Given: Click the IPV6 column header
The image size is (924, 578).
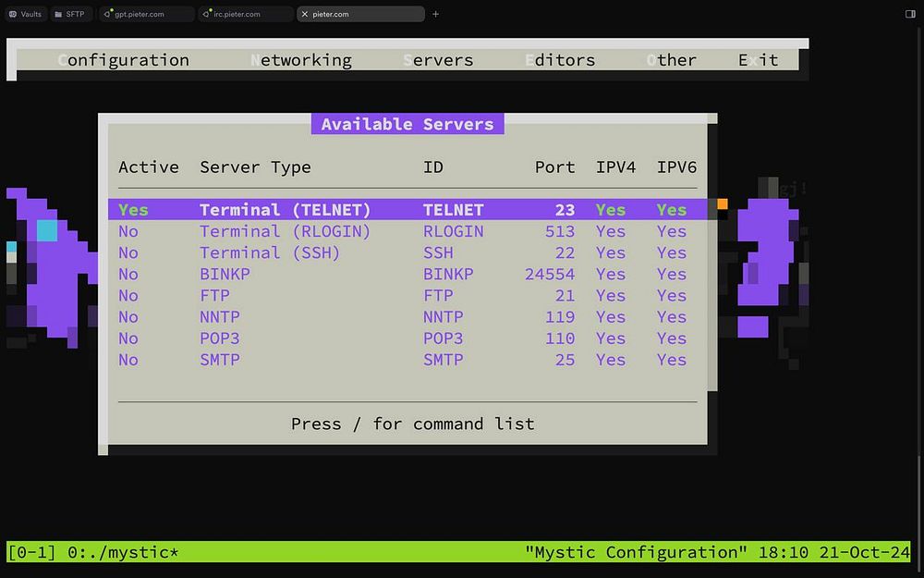Looking at the screenshot, I should coord(677,167).
